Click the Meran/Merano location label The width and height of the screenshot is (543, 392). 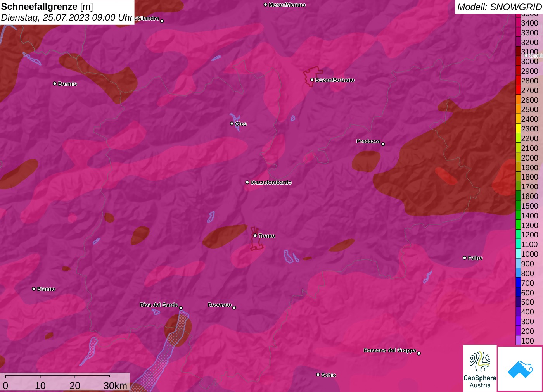click(x=287, y=5)
